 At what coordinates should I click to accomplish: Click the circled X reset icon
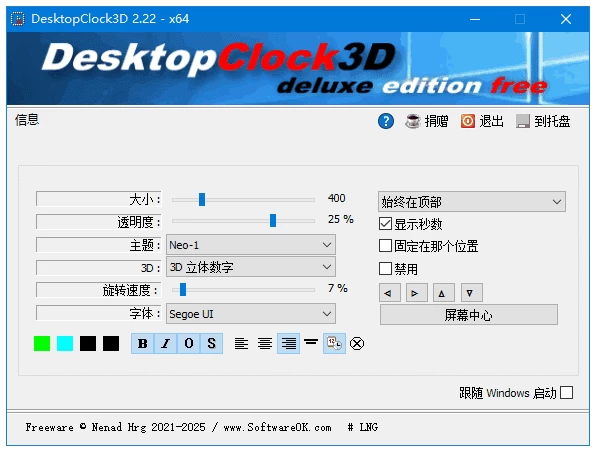[x=357, y=344]
